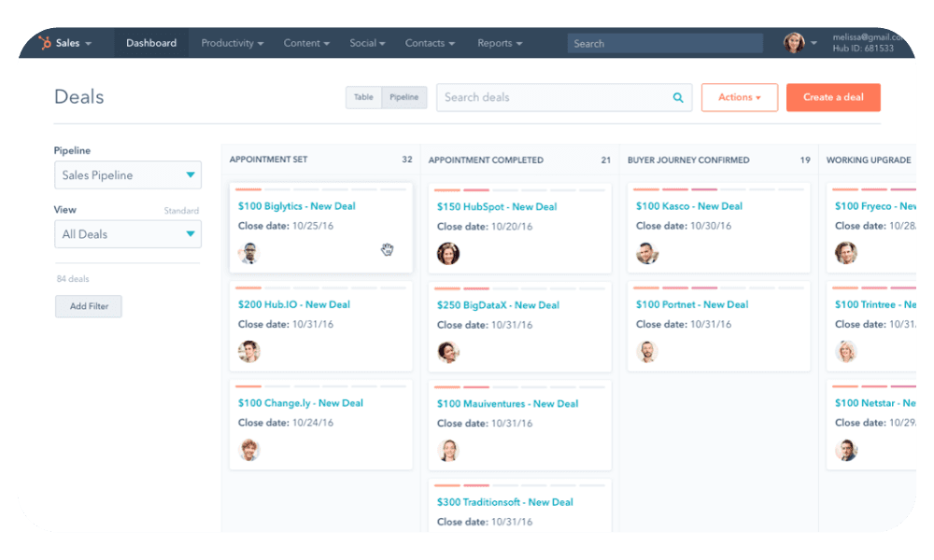Click the magnifier icon in Search deals
The width and height of the screenshot is (934, 560).
click(x=678, y=98)
